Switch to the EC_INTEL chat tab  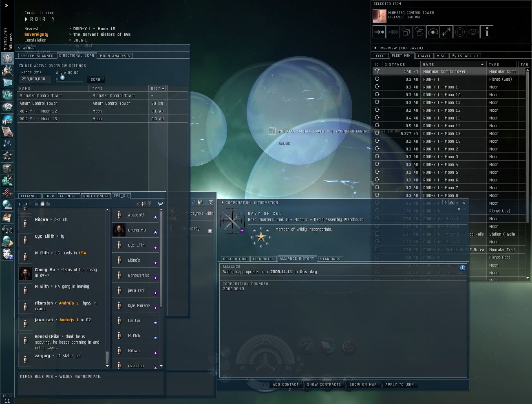pyautogui.click(x=68, y=196)
